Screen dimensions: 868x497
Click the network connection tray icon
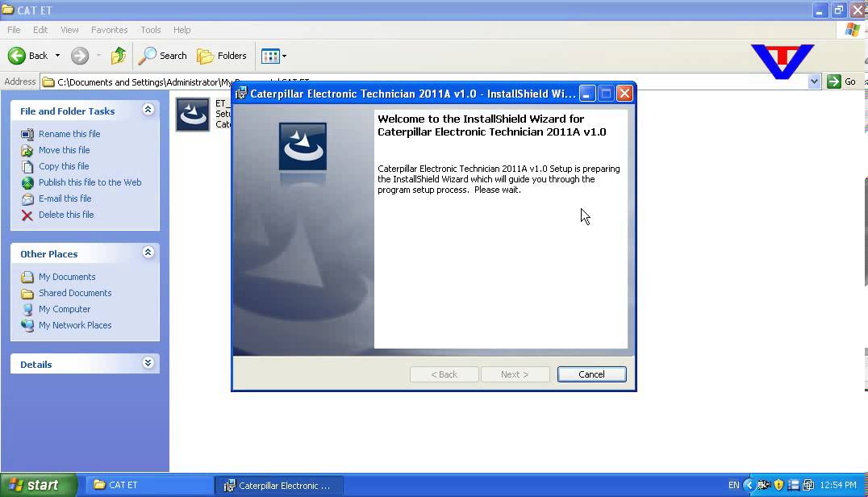pyautogui.click(x=808, y=486)
